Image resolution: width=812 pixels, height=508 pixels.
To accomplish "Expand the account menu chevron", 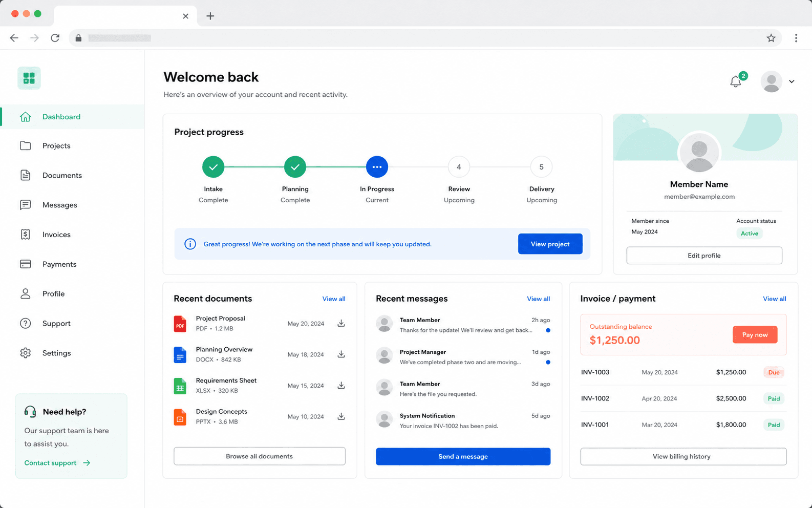I will 792,81.
